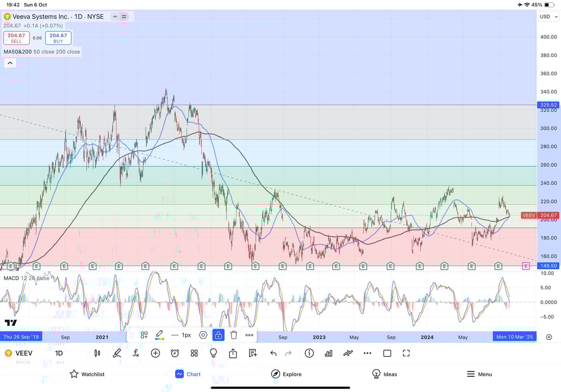
Task: Switch to the Watchlist tab
Action: coord(87,374)
